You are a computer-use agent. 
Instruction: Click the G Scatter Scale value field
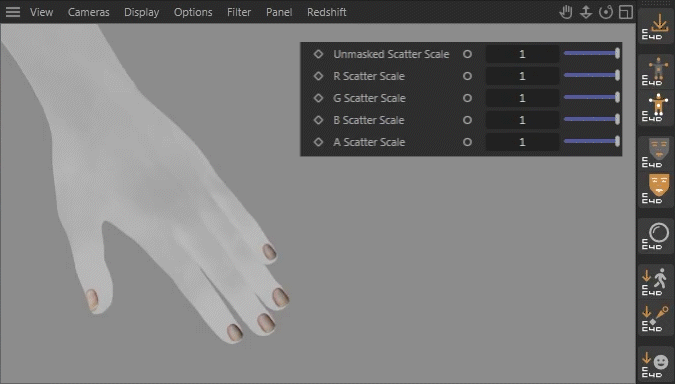523,98
